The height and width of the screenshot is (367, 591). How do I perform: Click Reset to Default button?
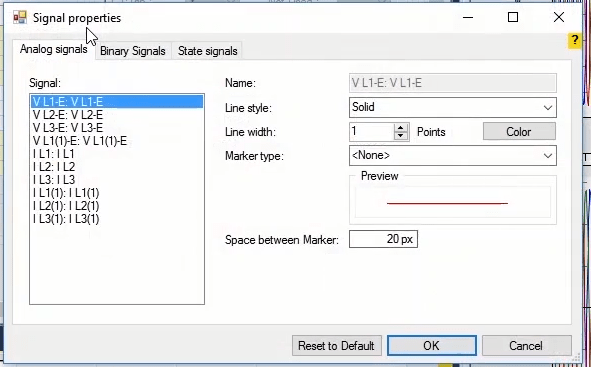click(337, 346)
